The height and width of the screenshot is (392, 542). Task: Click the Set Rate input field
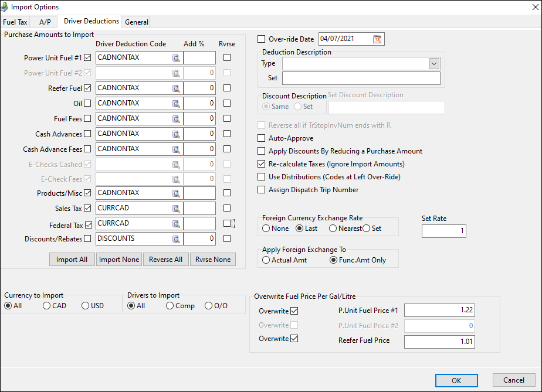444,231
